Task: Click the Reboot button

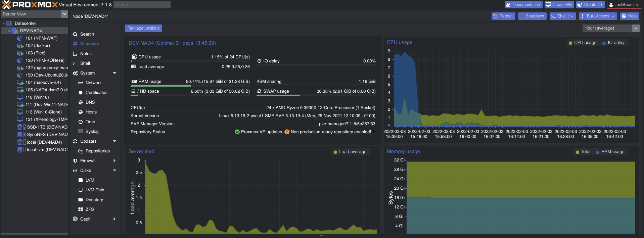Action: tap(503, 16)
